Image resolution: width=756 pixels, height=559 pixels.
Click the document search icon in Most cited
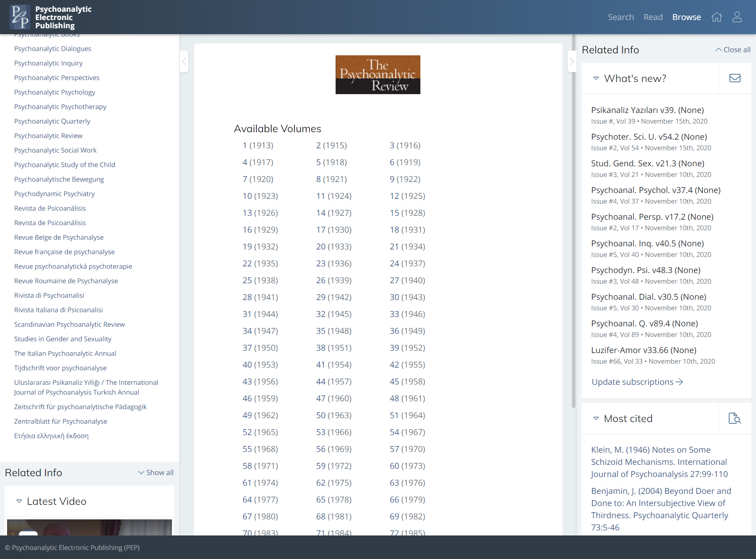click(734, 418)
